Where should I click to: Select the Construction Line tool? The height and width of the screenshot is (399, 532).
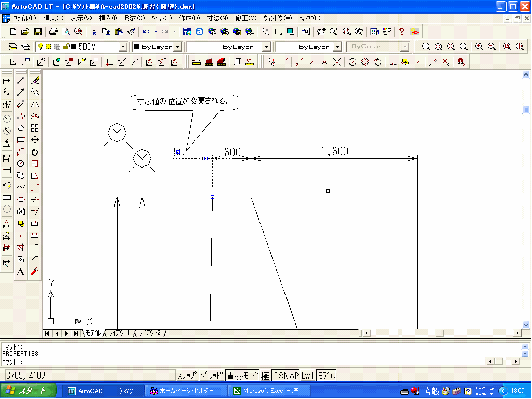(21, 92)
